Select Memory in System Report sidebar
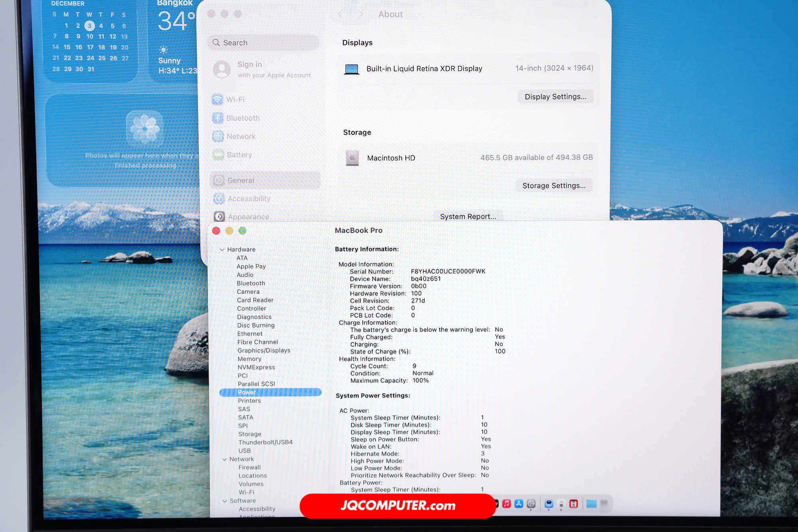 click(x=249, y=359)
